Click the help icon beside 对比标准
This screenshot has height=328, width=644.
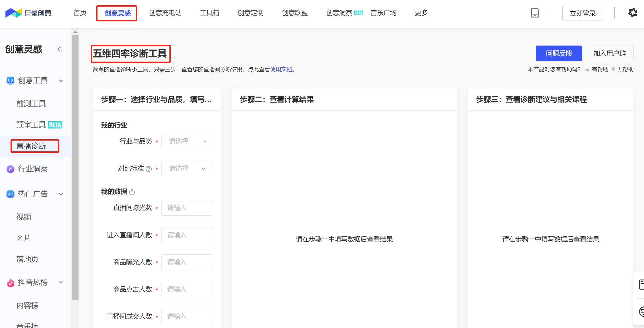coord(149,169)
